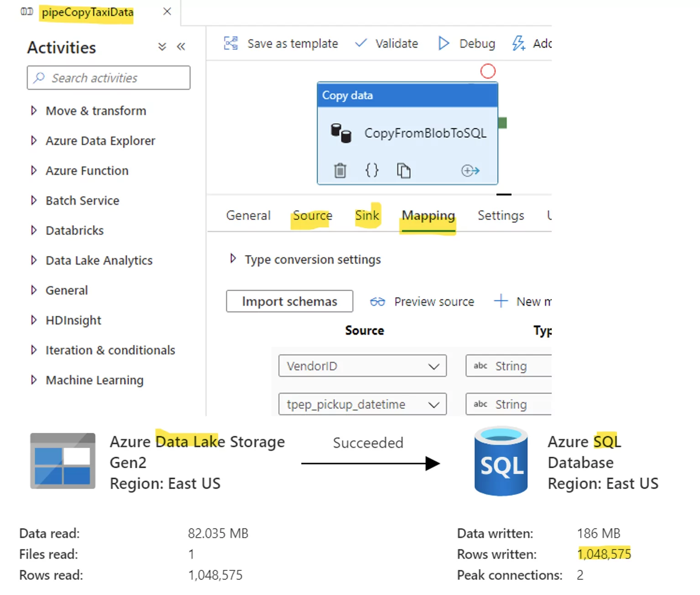Start Debug run
The image size is (700, 595).
pos(477,44)
